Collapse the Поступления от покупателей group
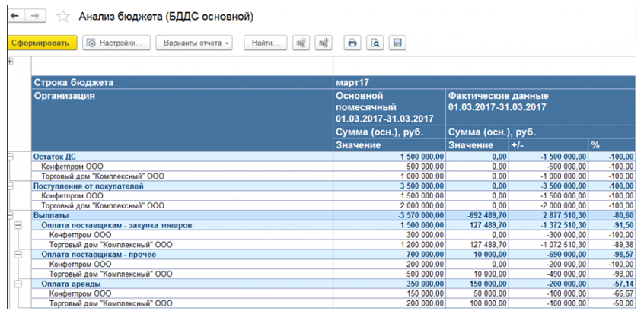The height and width of the screenshot is (314, 644). coord(11,186)
